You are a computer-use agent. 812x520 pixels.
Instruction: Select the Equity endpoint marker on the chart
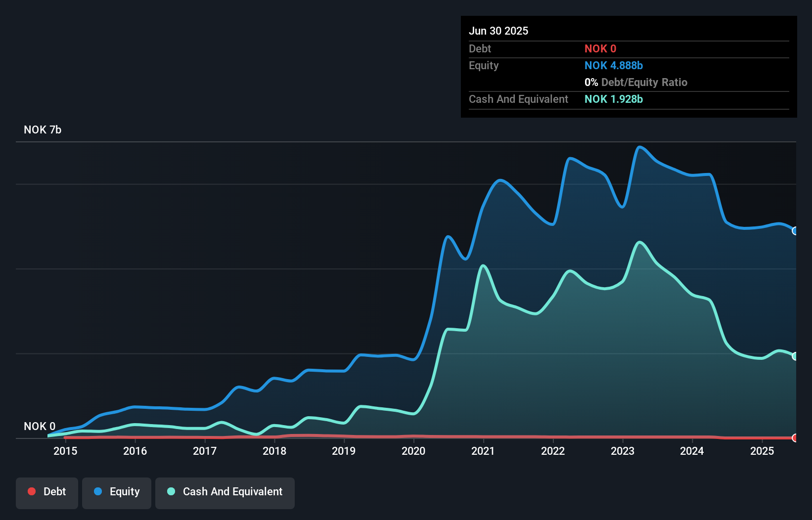click(795, 231)
